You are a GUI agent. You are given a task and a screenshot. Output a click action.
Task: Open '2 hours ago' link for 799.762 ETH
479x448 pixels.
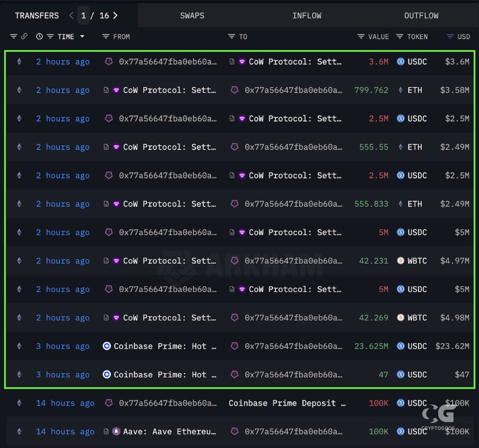[63, 90]
